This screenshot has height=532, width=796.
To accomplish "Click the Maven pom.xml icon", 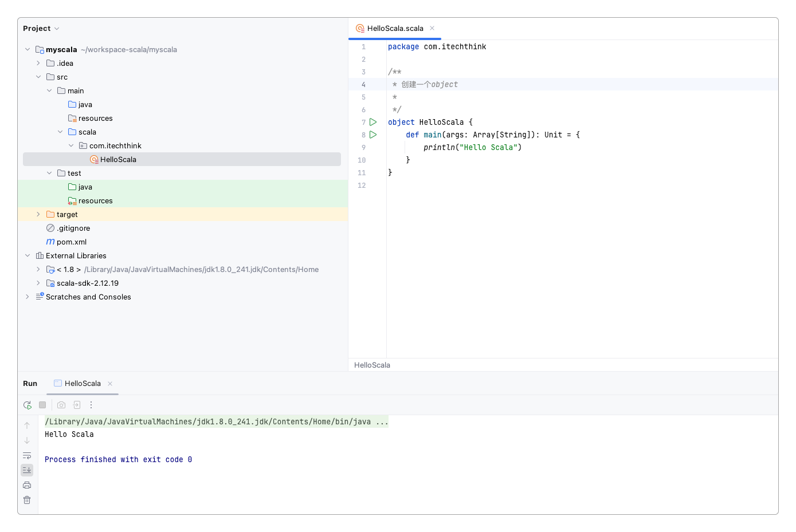I will tap(50, 242).
